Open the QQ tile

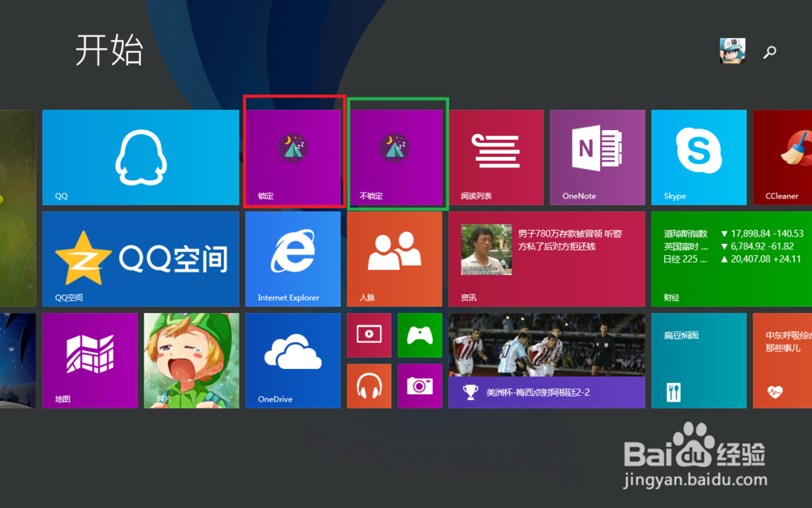coord(140,157)
